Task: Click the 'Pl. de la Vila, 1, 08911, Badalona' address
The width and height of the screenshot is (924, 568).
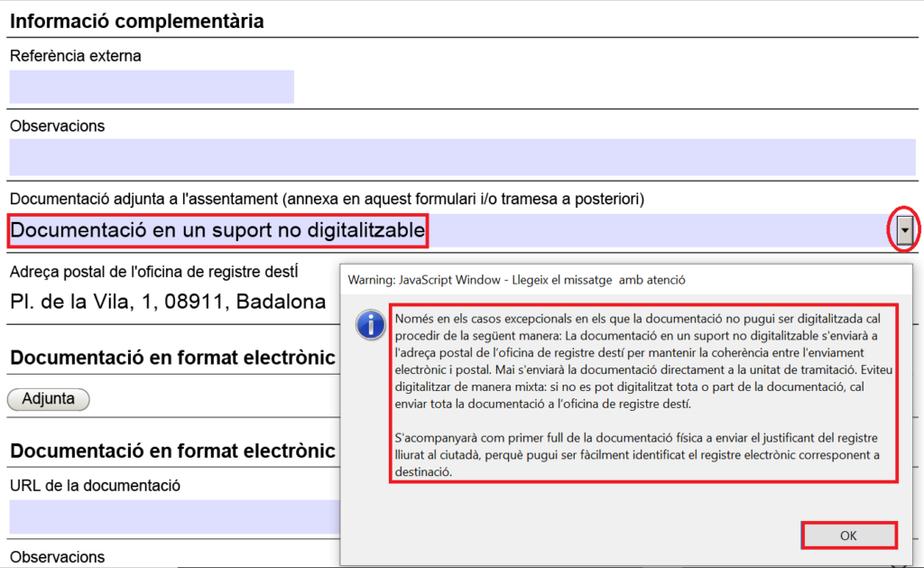Action: 168,302
